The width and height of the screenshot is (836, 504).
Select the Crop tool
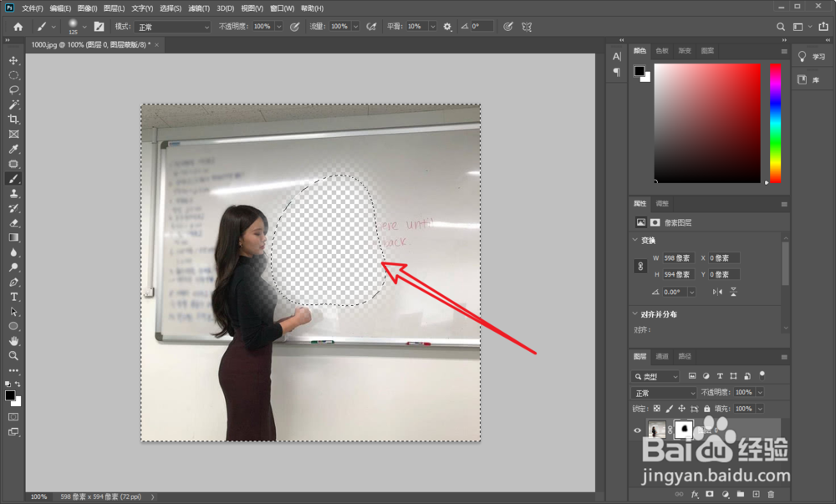coord(14,120)
